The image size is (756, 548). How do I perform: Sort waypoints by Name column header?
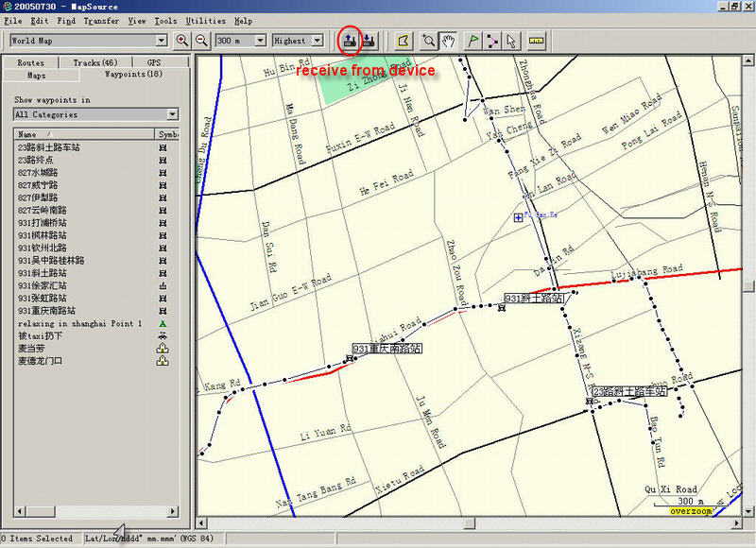[x=84, y=134]
